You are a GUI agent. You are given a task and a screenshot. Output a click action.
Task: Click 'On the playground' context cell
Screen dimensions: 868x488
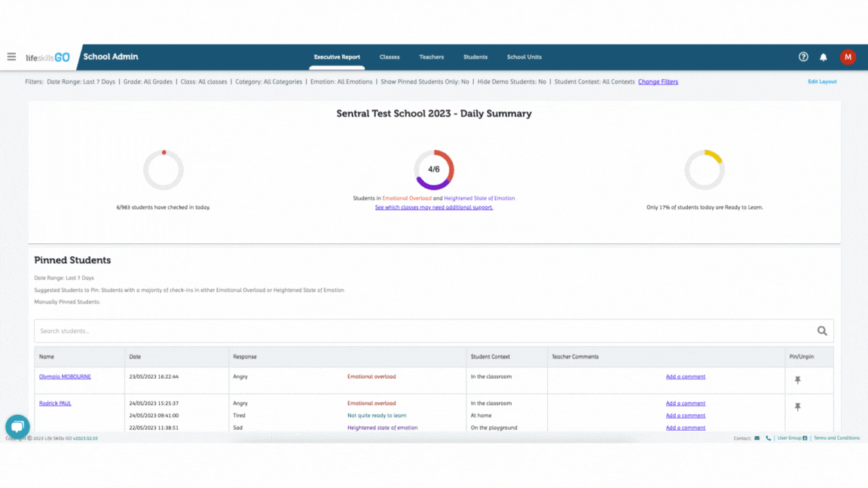[x=494, y=428]
